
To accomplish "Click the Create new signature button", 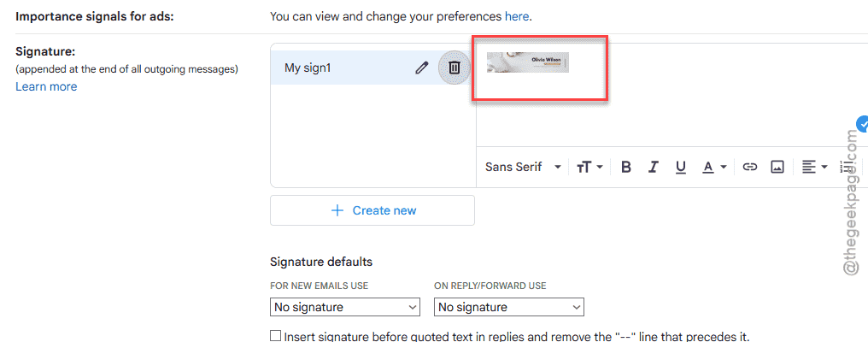I will coord(372,210).
